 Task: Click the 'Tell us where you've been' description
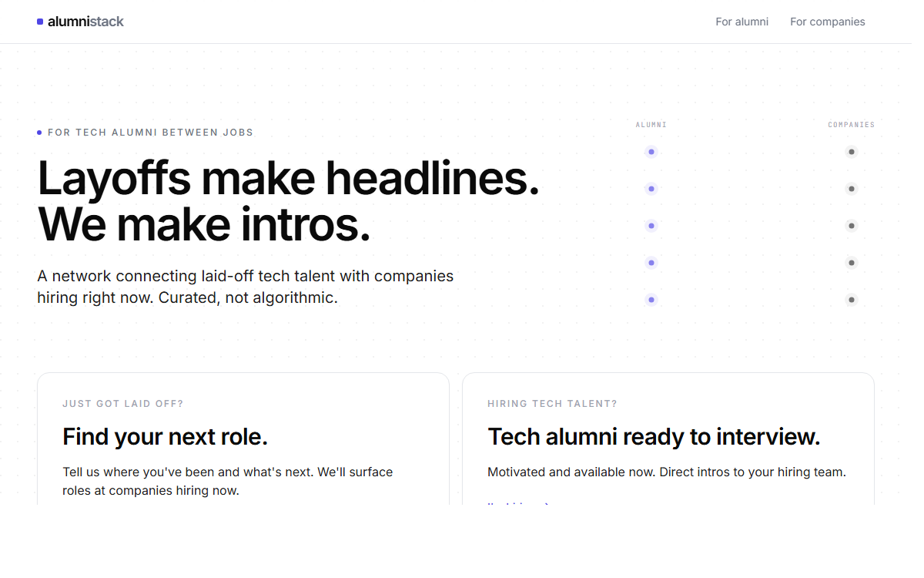tap(228, 481)
